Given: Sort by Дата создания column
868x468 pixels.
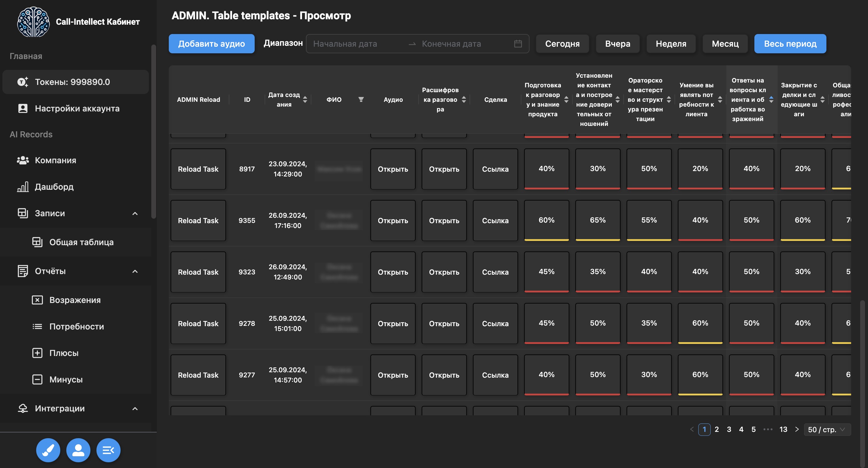Looking at the screenshot, I should 305,99.
